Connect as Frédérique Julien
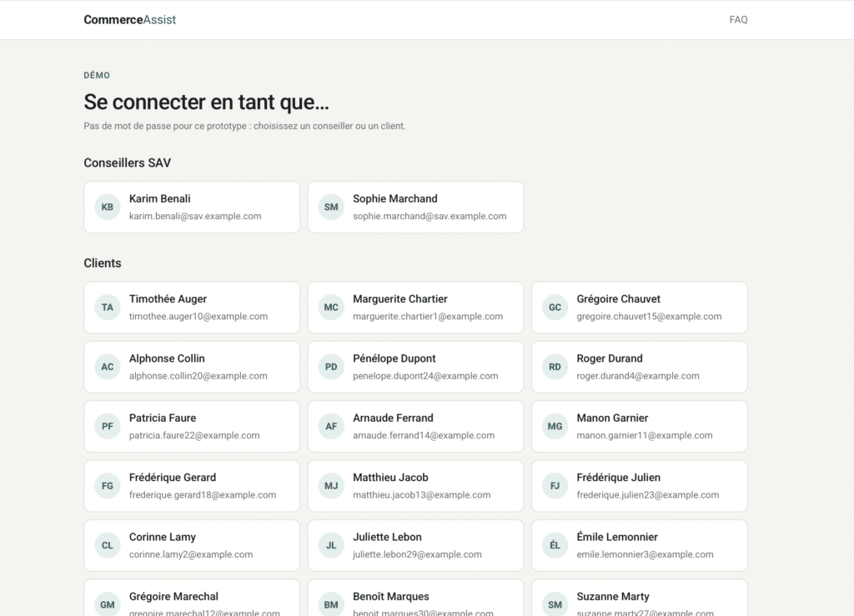The height and width of the screenshot is (616, 854). pos(640,486)
